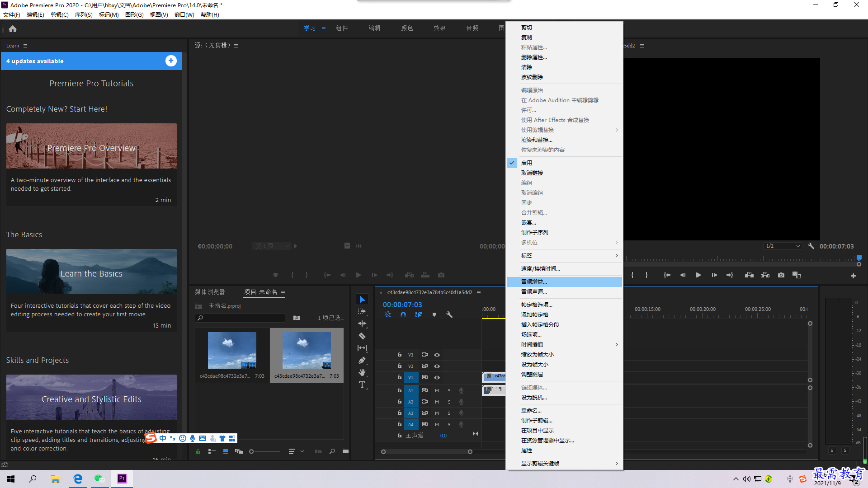Select the Razor tool
This screenshot has width=868, height=488.
click(362, 336)
